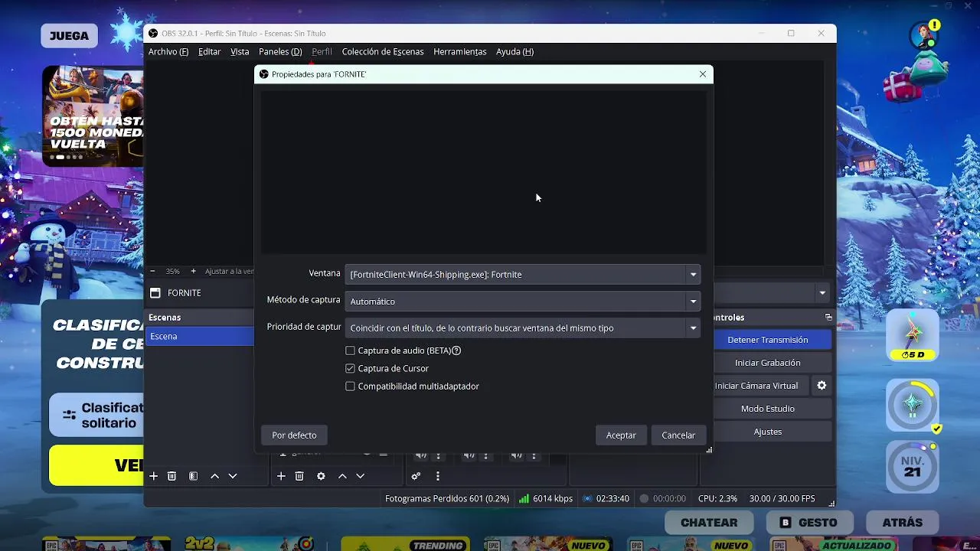Screen dimensions: 980x551
Task: Click the 5 D quest star icon in Fortnite
Action: coord(913,334)
